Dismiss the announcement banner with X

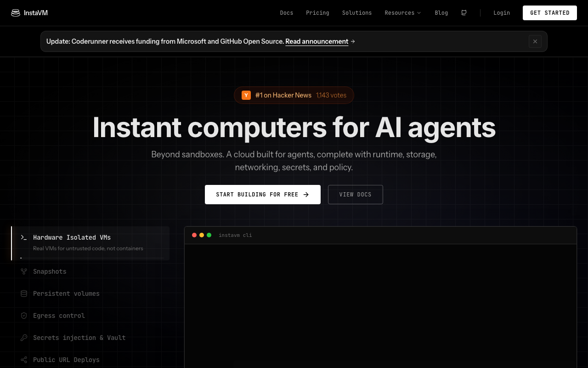point(535,41)
